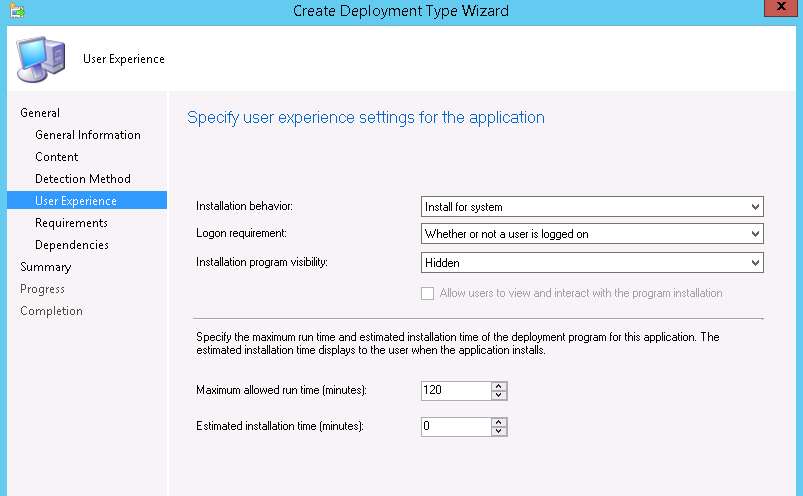Navigate to the Requirements step
Viewport: 803px width, 496px height.
[x=71, y=223]
